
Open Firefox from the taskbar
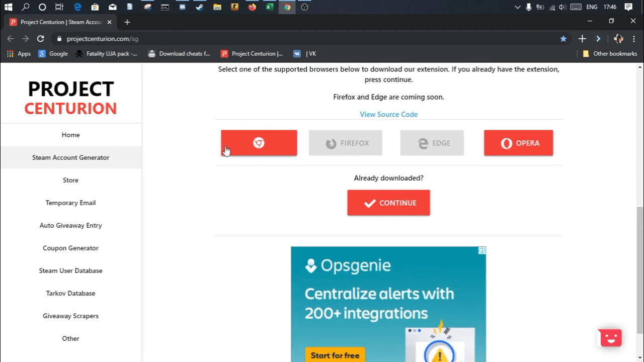click(252, 7)
